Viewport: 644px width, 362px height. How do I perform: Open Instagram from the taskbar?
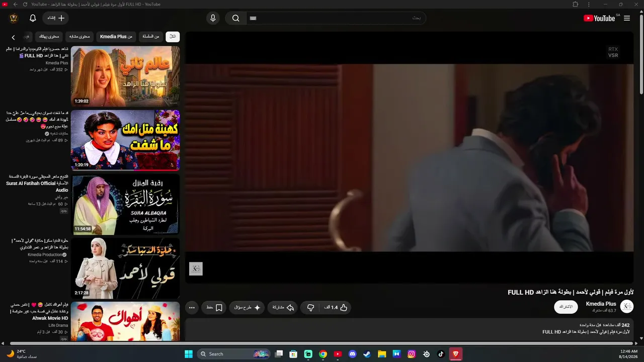point(412,354)
